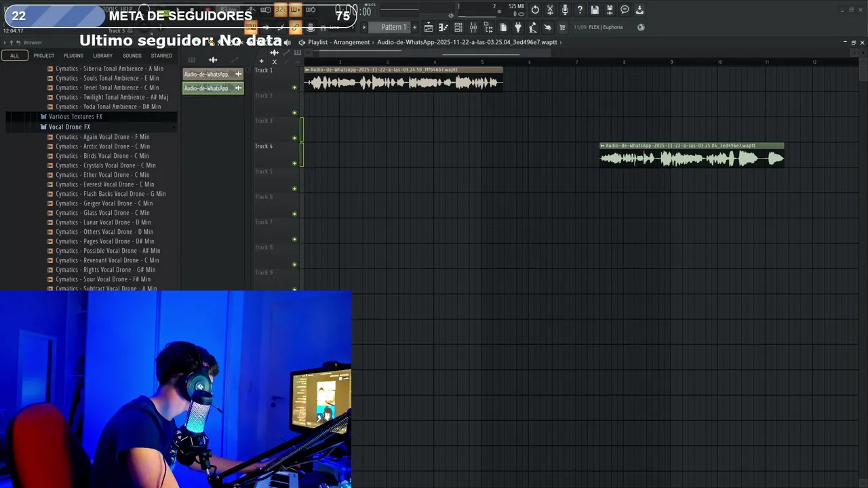Select Cymatics - Lunar Vocal Drone - D Min
Screen dimensions: 868x488
103,222
